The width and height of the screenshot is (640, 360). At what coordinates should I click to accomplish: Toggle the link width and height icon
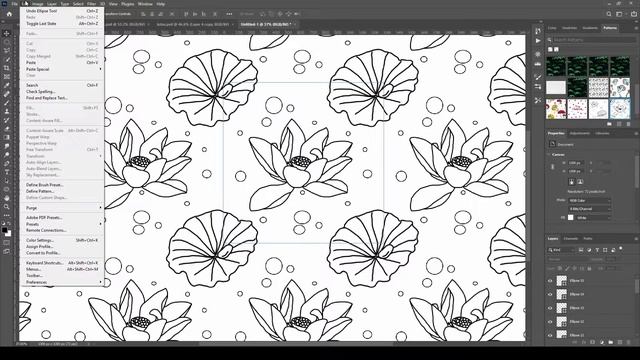(553, 167)
